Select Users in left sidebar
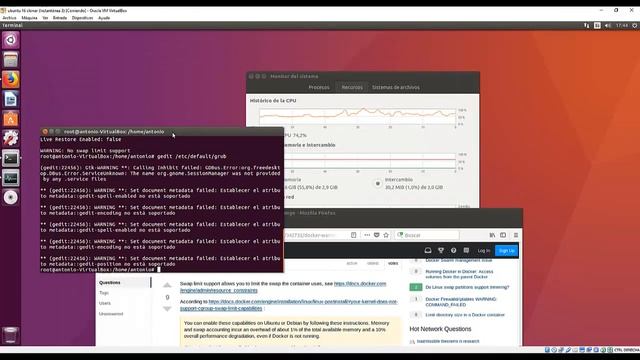640x360 pixels. coord(104,303)
